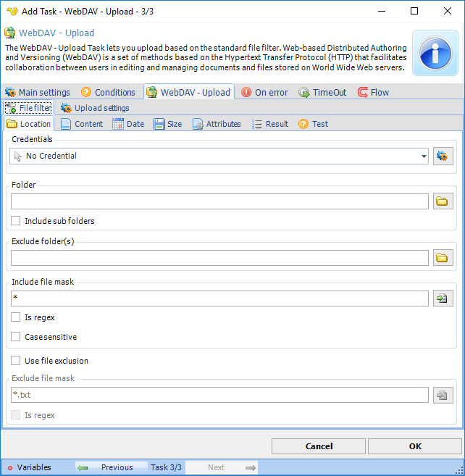This screenshot has width=465, height=476.
Task: Minimize the Add Task window
Action: (x=382, y=12)
